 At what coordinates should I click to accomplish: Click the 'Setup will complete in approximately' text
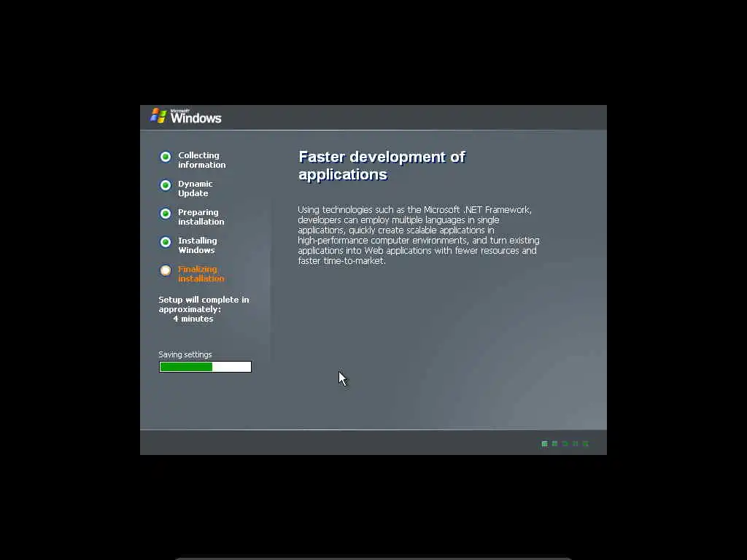204,304
